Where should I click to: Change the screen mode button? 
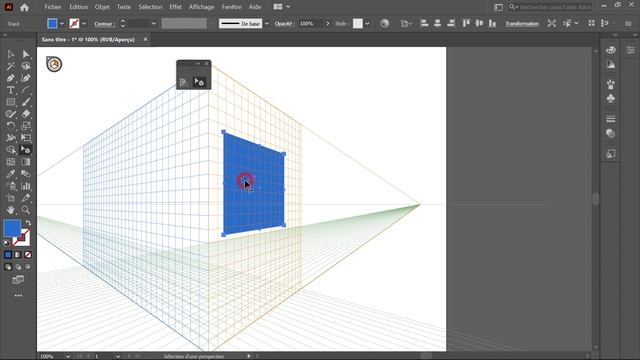(18, 280)
